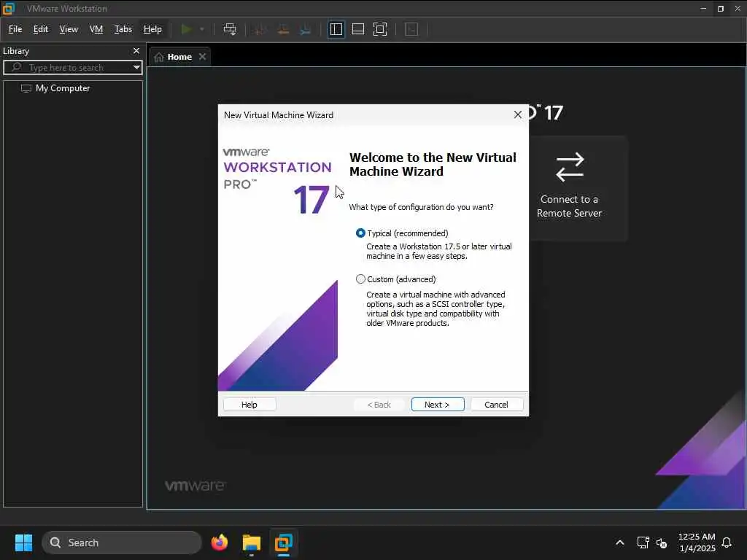Click the Manage Snapshots toolbar icon

pyautogui.click(x=306, y=29)
